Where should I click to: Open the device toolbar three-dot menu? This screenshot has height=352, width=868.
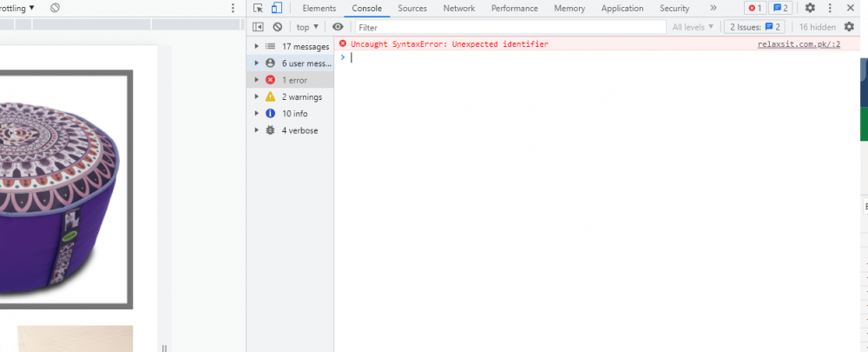pyautogui.click(x=233, y=8)
